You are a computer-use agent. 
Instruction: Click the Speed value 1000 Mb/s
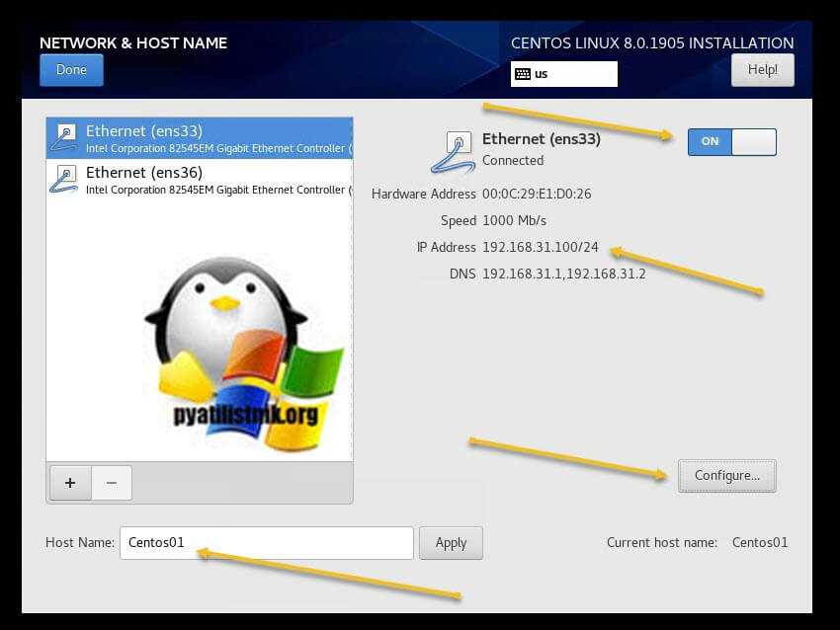(x=514, y=220)
